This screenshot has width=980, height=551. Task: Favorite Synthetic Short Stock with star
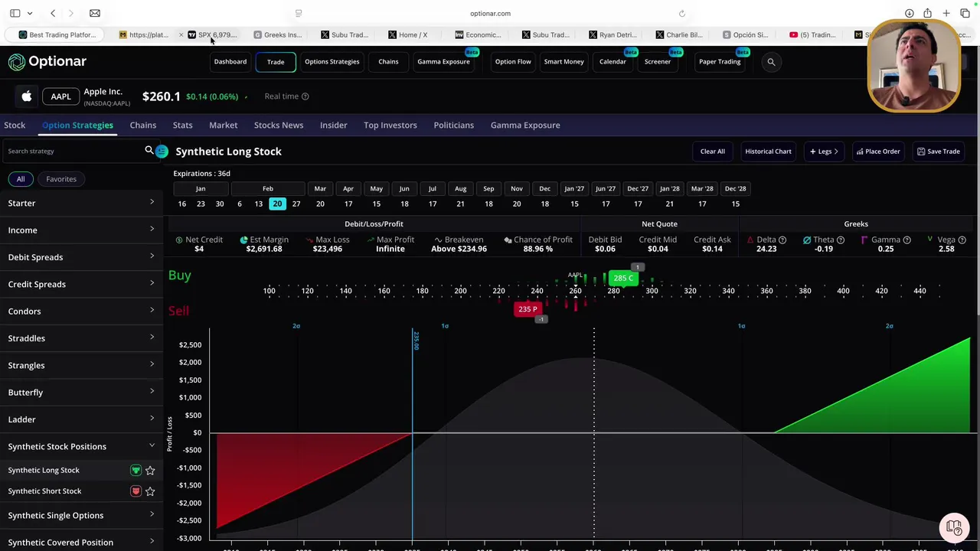click(x=150, y=491)
